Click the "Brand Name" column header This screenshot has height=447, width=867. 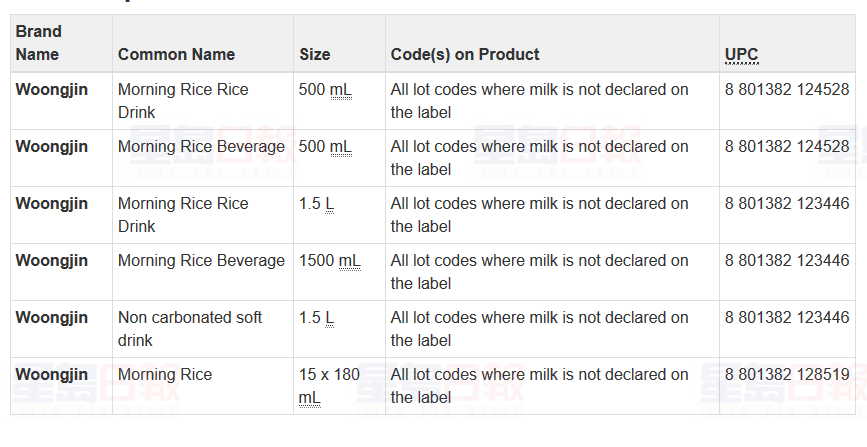tap(38, 43)
